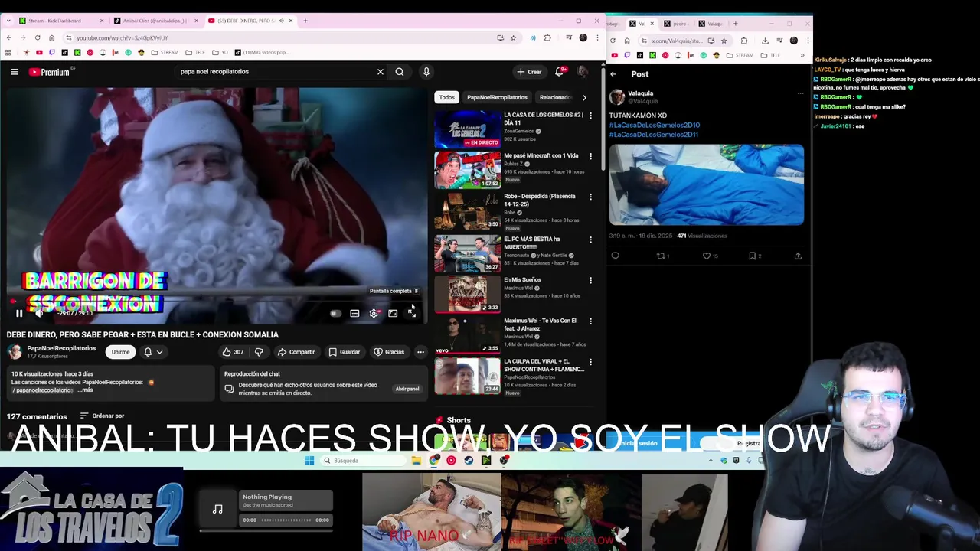
Task: Bookmark YouTube page with star icon
Action: click(513, 37)
